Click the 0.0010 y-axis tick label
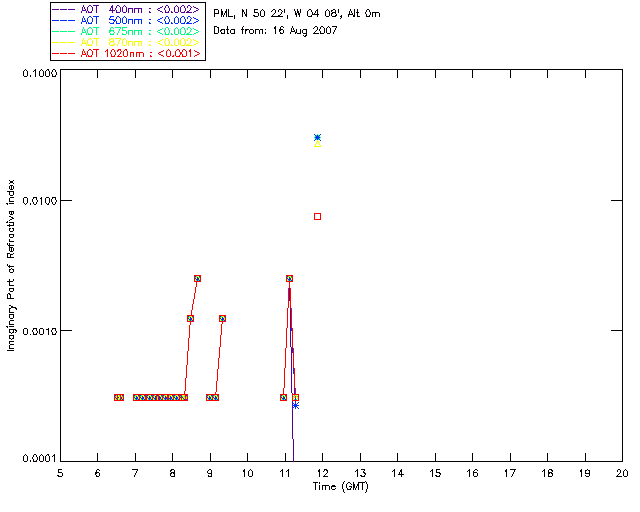Viewport: 640px width, 512px height. pyautogui.click(x=39, y=331)
